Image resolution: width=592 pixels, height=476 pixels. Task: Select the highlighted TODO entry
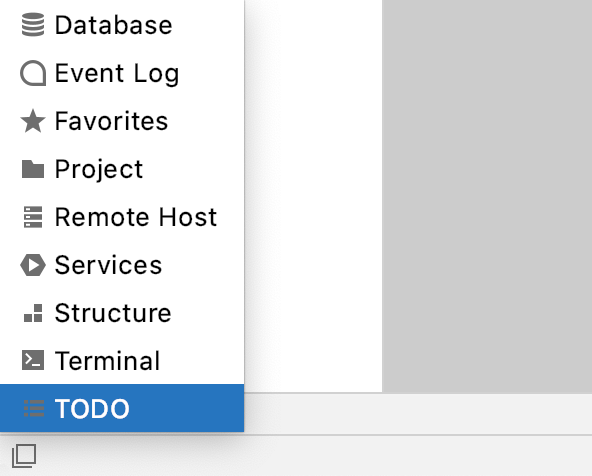[x=122, y=408]
